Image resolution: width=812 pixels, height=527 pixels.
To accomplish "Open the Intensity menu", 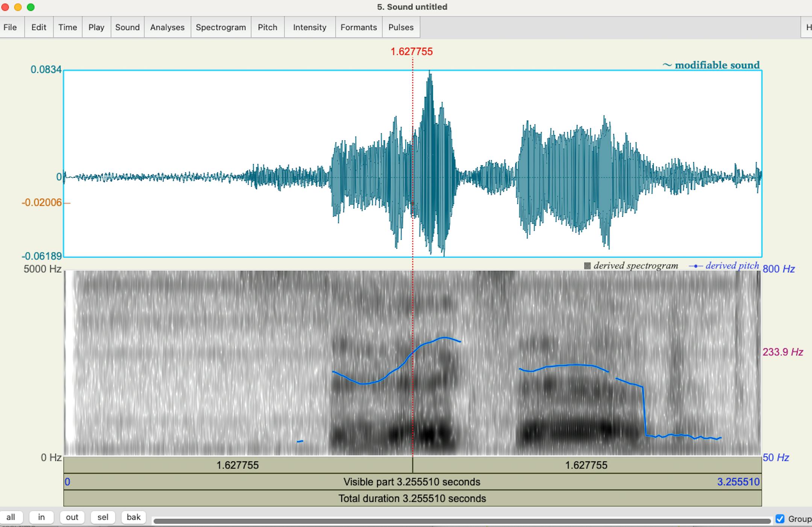I will [309, 27].
